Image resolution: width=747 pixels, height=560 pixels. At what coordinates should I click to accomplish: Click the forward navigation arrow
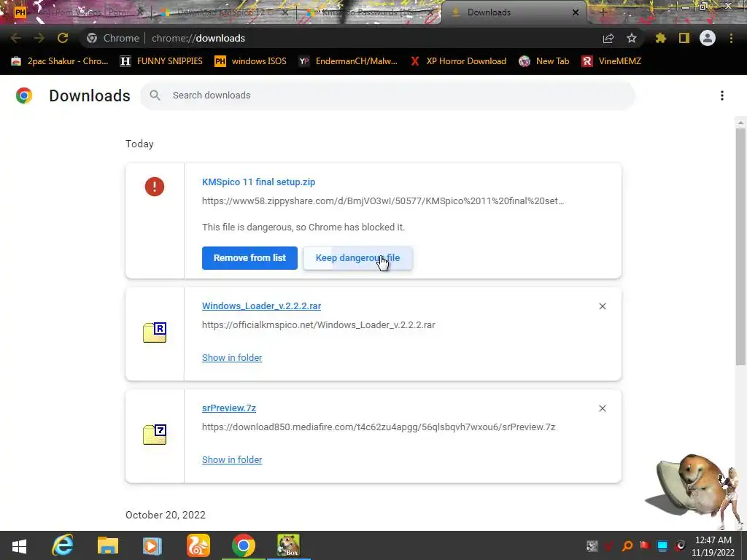39,38
